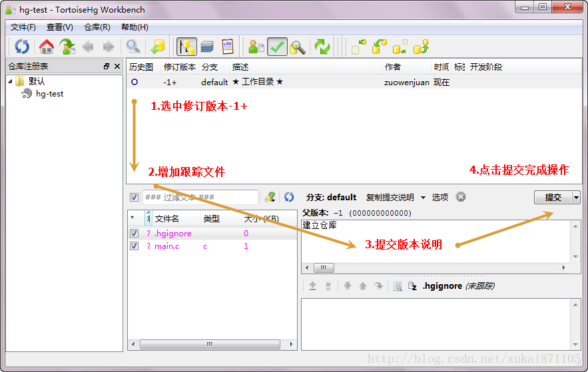Close the 仓库注册表 panel

(117, 67)
